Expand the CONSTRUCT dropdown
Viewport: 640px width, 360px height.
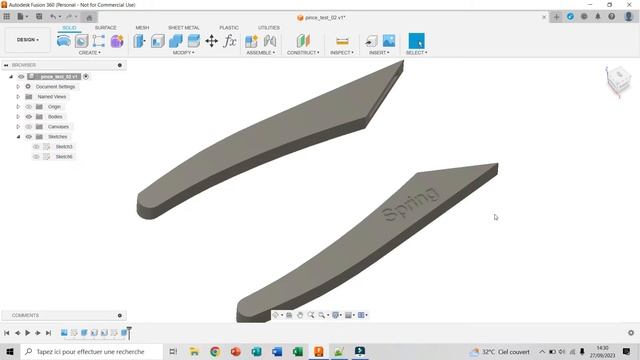[303, 53]
